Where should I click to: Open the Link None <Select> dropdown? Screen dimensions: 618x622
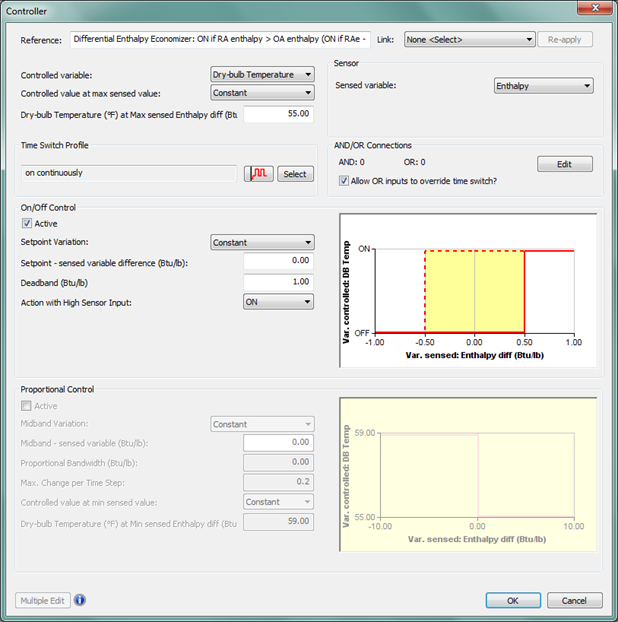[x=470, y=40]
